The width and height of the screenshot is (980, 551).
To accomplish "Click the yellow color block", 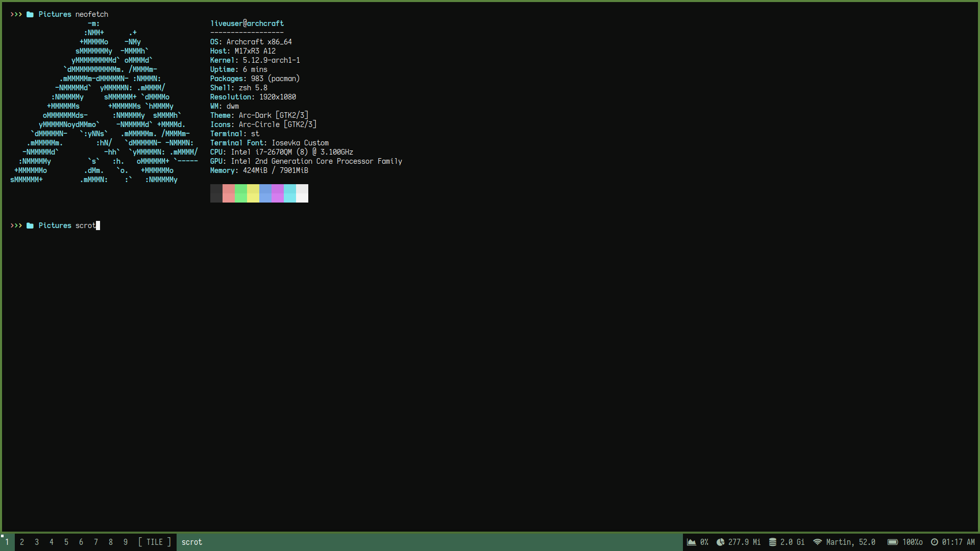I will pyautogui.click(x=253, y=193).
